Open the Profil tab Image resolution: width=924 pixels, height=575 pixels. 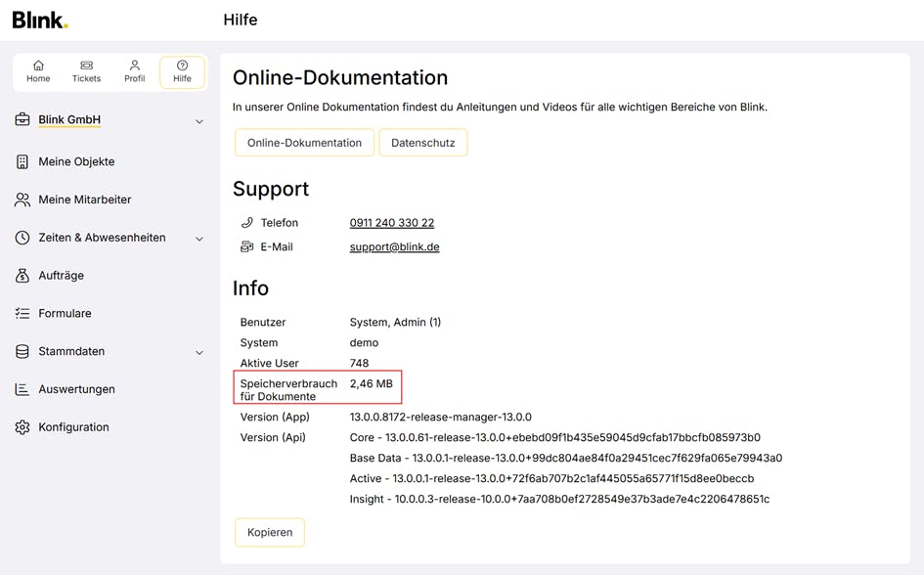(x=134, y=72)
